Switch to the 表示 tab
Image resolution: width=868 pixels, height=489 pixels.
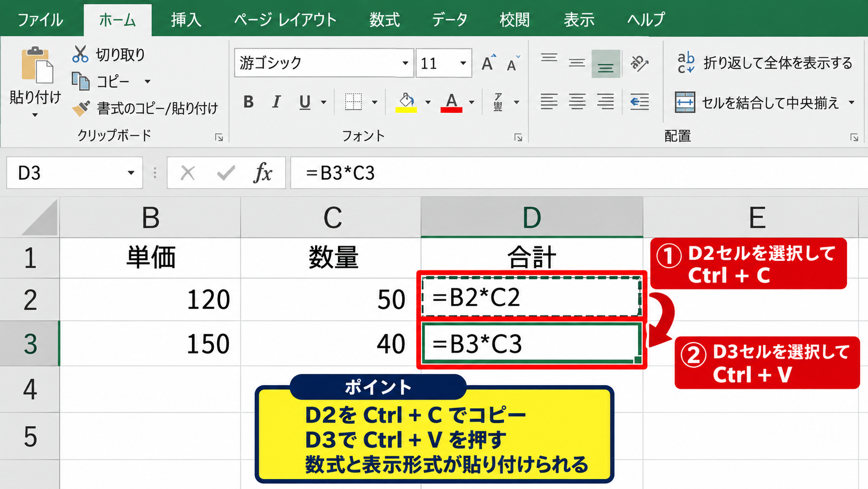(579, 20)
